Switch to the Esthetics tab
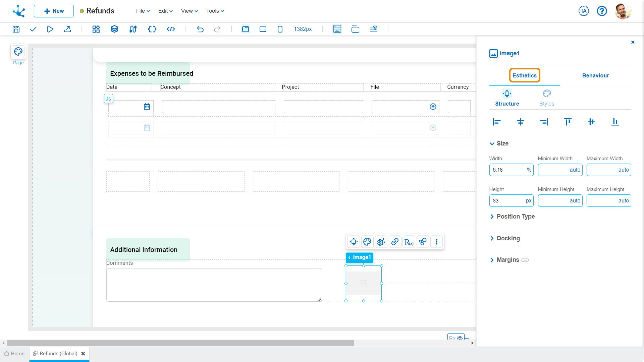Screen dimensions: 644x362 pos(525,75)
